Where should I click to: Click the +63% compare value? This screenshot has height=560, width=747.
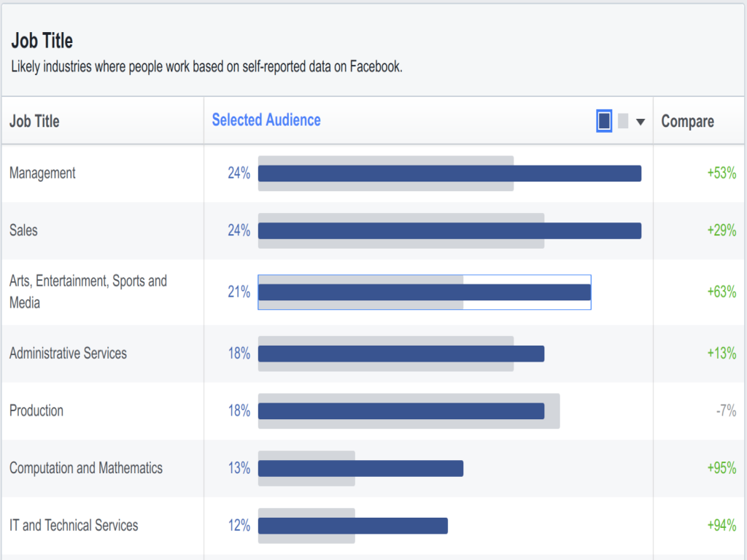[x=721, y=292]
